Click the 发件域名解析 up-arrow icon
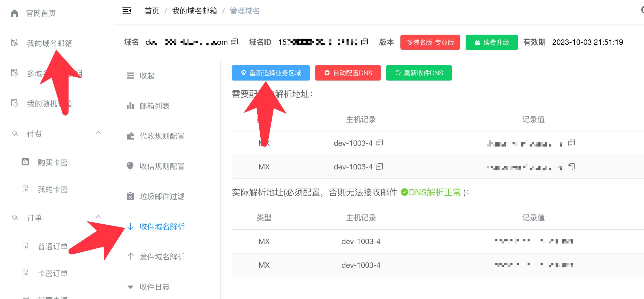The width and height of the screenshot is (644, 299). (130, 256)
